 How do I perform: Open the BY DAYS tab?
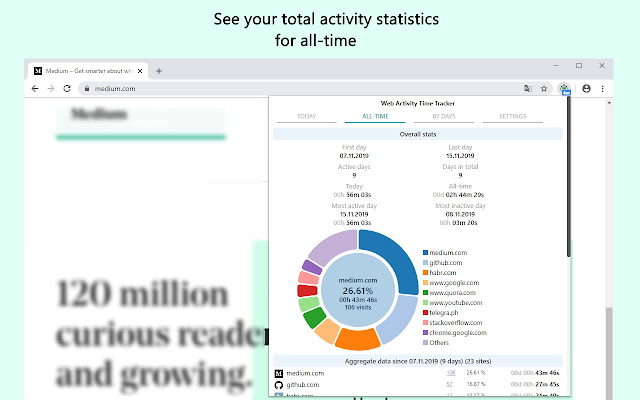444,117
